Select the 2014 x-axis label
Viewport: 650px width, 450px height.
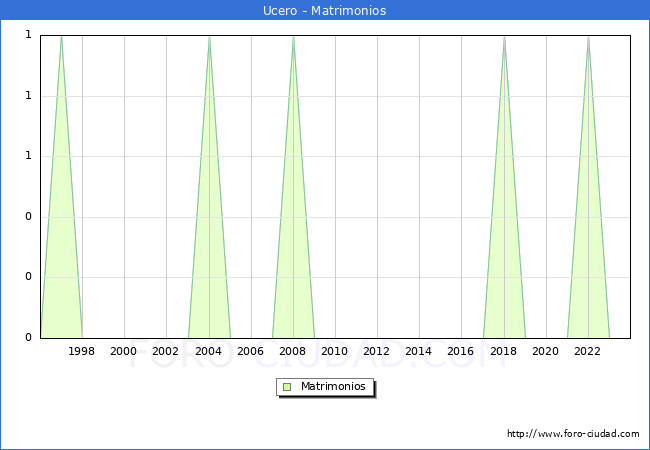pyautogui.click(x=419, y=351)
